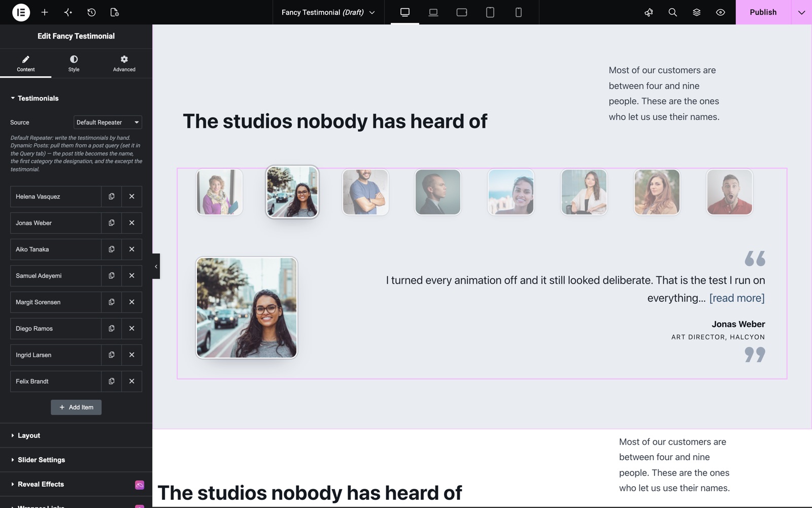The image size is (812, 508).
Task: Switch to tablet landscape view
Action: [462, 12]
